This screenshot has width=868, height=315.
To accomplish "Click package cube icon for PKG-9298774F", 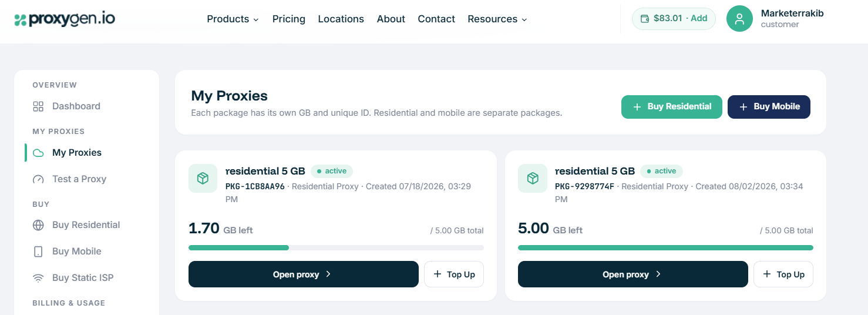I will (532, 178).
